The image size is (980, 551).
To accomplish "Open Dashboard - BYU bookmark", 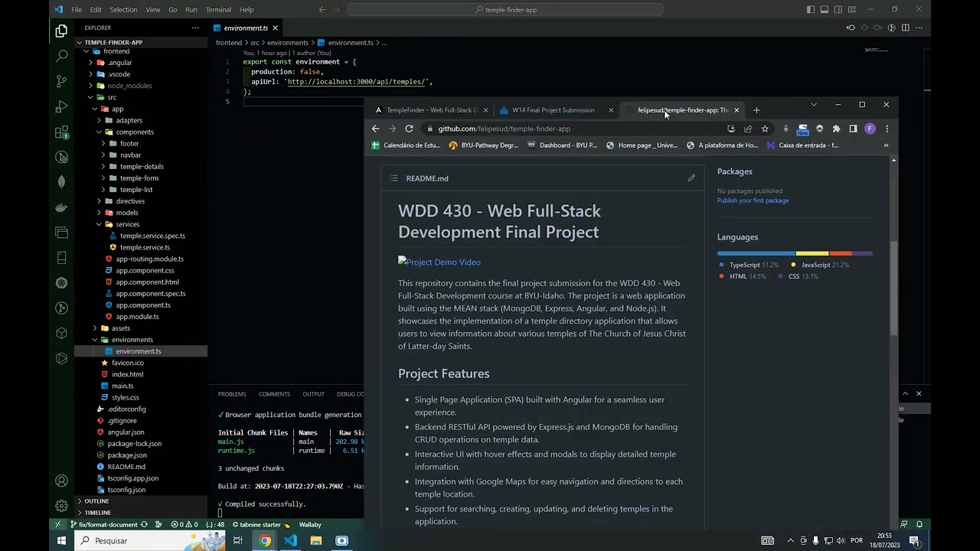I will 562,145.
